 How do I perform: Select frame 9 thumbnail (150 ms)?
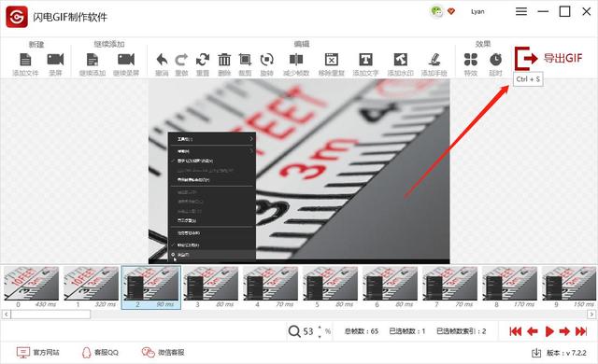click(569, 287)
